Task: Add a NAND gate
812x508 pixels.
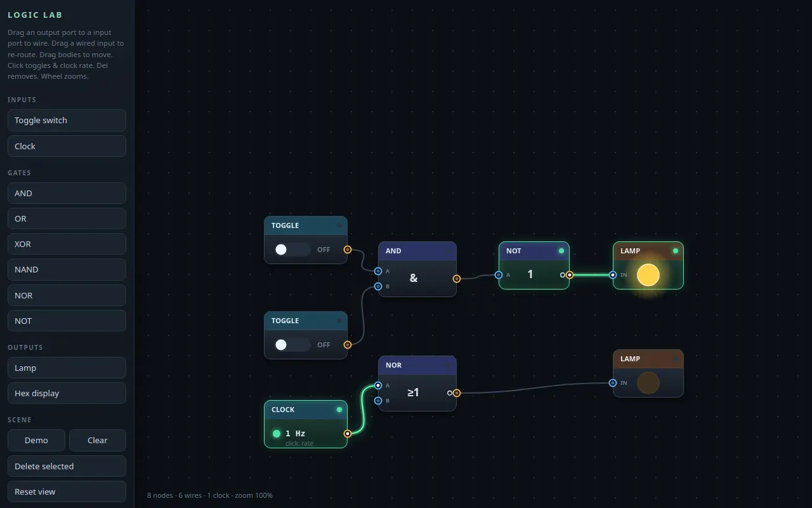Action: coord(67,269)
